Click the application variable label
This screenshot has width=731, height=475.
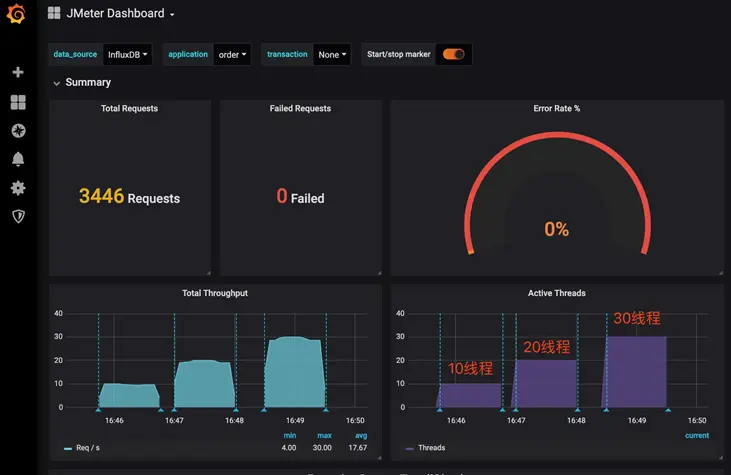[188, 54]
